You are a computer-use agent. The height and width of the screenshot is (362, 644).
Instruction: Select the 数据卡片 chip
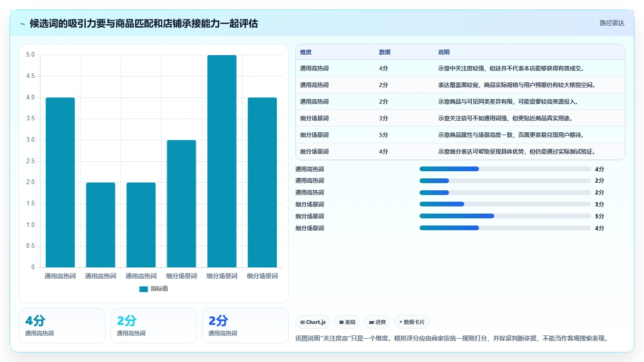click(x=412, y=322)
